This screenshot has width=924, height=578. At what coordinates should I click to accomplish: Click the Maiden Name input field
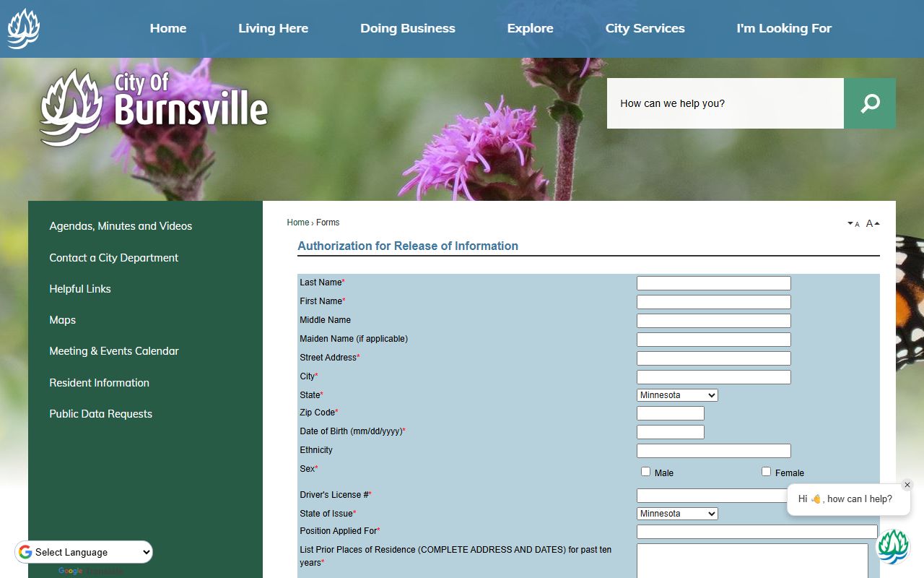coord(714,340)
